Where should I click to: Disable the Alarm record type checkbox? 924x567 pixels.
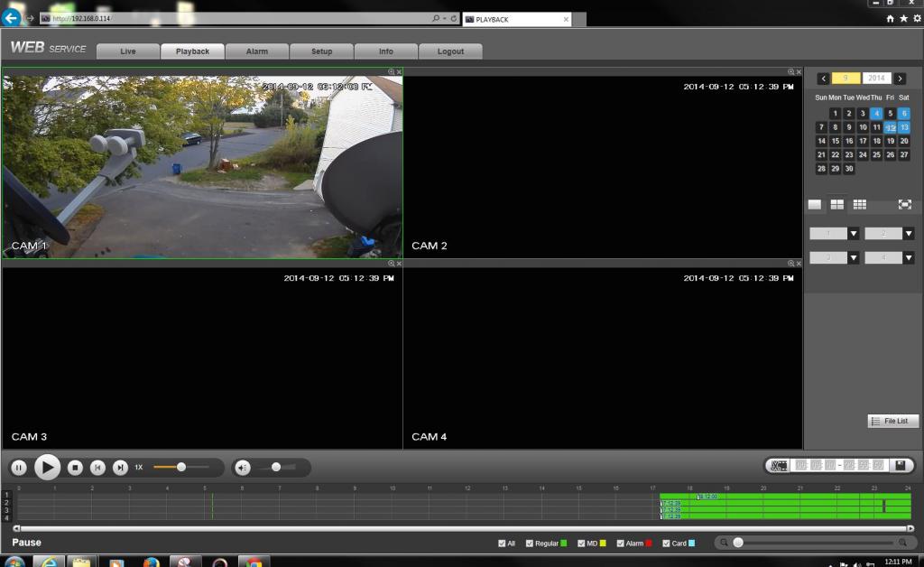[x=620, y=544]
